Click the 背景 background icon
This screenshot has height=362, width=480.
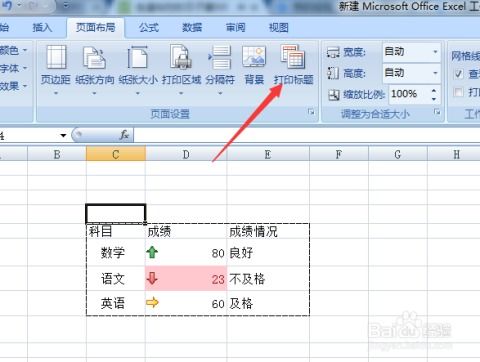click(254, 57)
